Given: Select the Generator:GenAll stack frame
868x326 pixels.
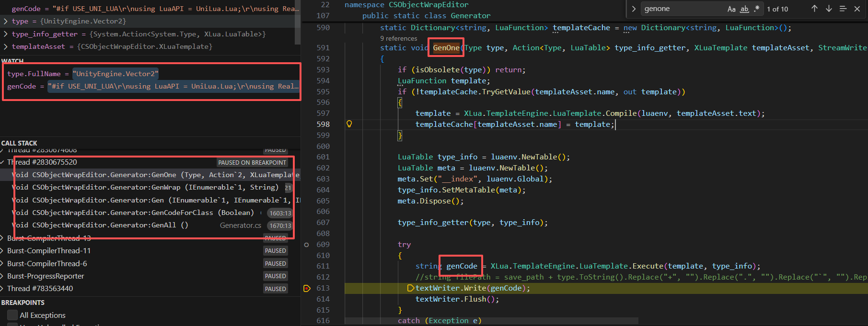Looking at the screenshot, I should (150, 225).
